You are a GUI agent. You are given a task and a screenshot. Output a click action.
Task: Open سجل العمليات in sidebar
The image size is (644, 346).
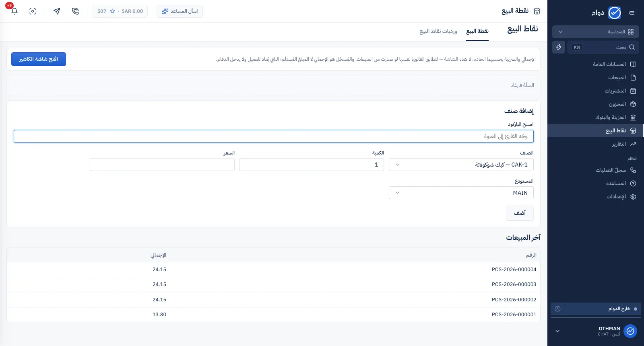(x=596, y=170)
